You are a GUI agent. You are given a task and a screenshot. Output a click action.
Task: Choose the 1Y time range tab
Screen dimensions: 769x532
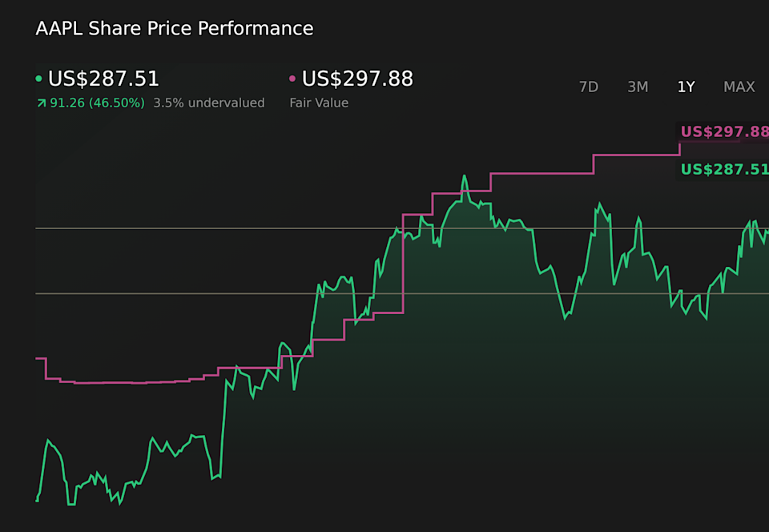pyautogui.click(x=686, y=87)
